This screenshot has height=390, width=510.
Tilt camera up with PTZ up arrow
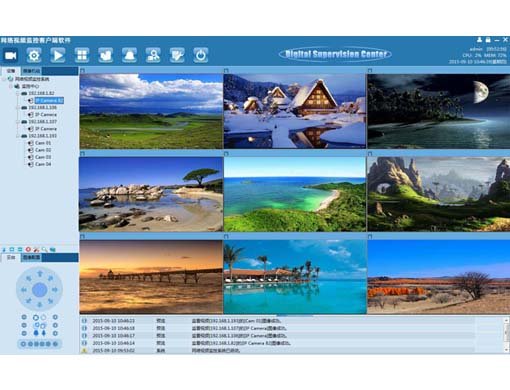40,274
